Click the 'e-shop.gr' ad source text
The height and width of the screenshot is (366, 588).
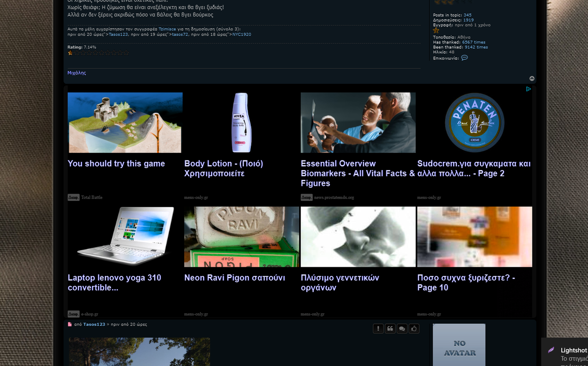coord(90,314)
